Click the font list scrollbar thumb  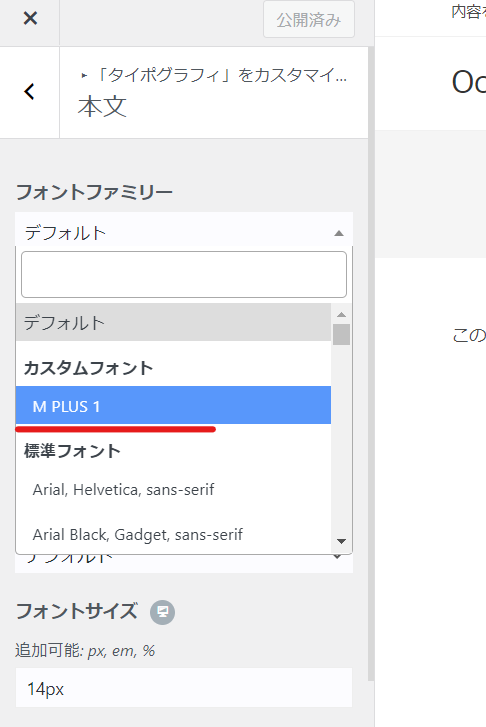(341, 334)
